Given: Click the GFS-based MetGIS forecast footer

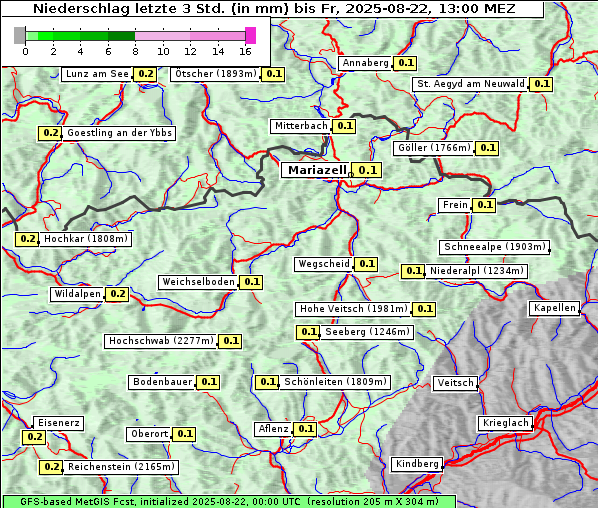Looking at the screenshot, I should 229,502.
